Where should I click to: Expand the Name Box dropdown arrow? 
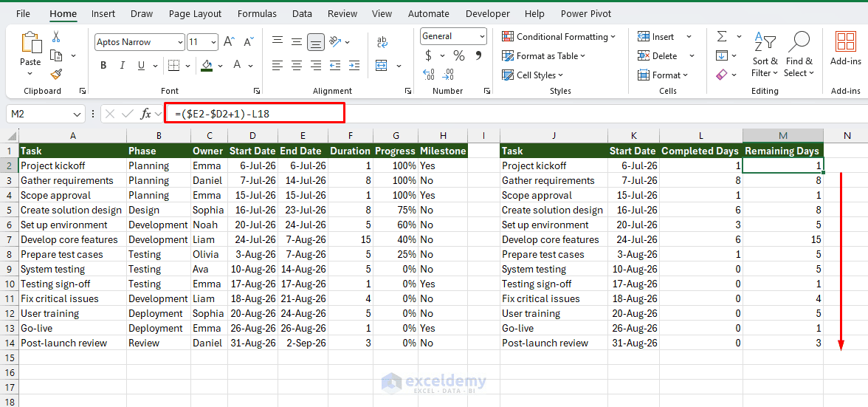tap(77, 114)
